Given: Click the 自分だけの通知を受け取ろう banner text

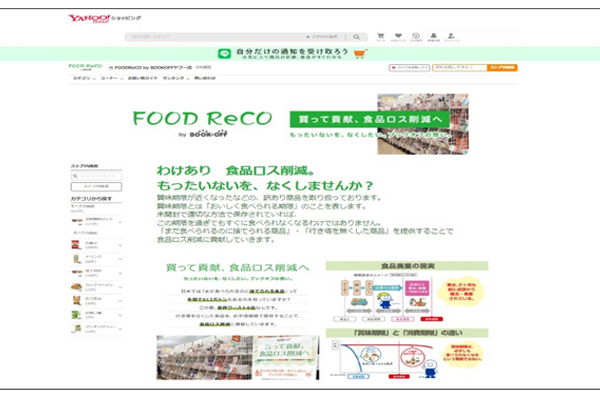Looking at the screenshot, I should point(292,51).
